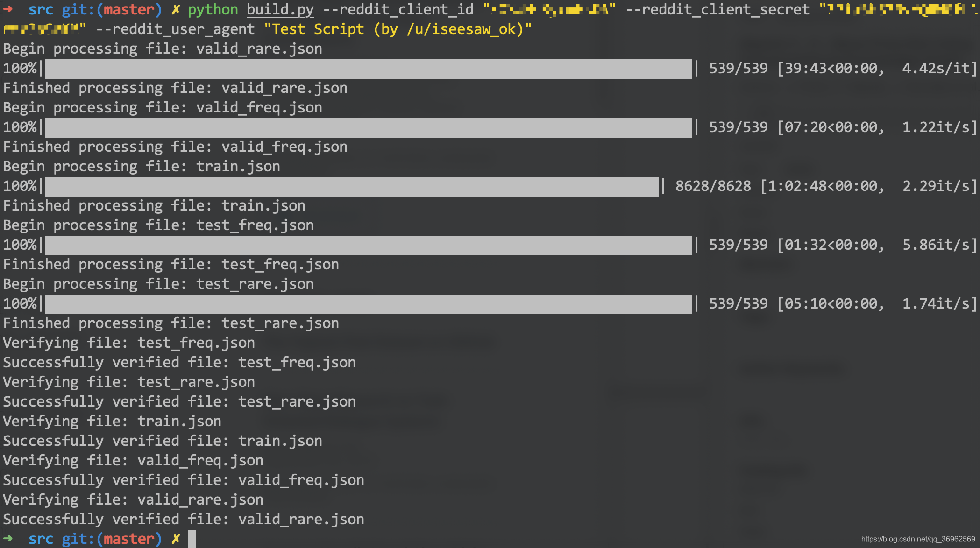Click the yellow X marker on bottom prompt
The width and height of the screenshot is (980, 548).
(x=176, y=539)
